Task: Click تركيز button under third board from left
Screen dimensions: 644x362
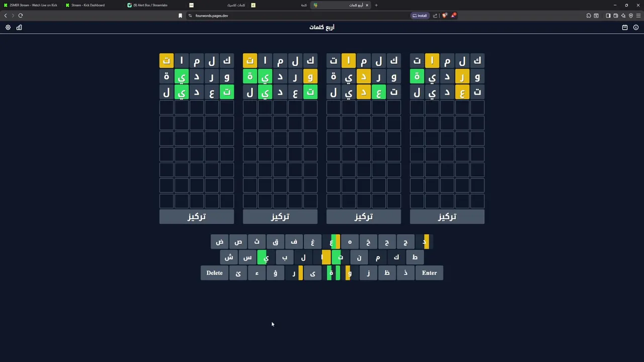Action: click(364, 217)
